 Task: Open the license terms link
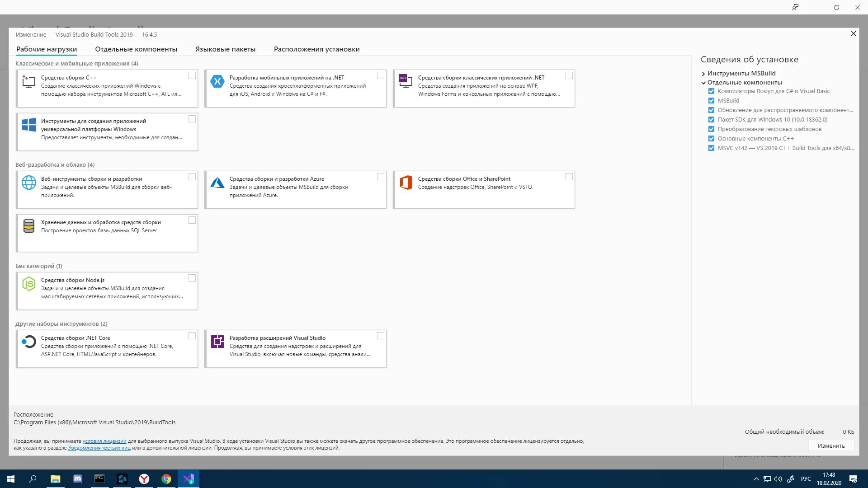(x=104, y=441)
